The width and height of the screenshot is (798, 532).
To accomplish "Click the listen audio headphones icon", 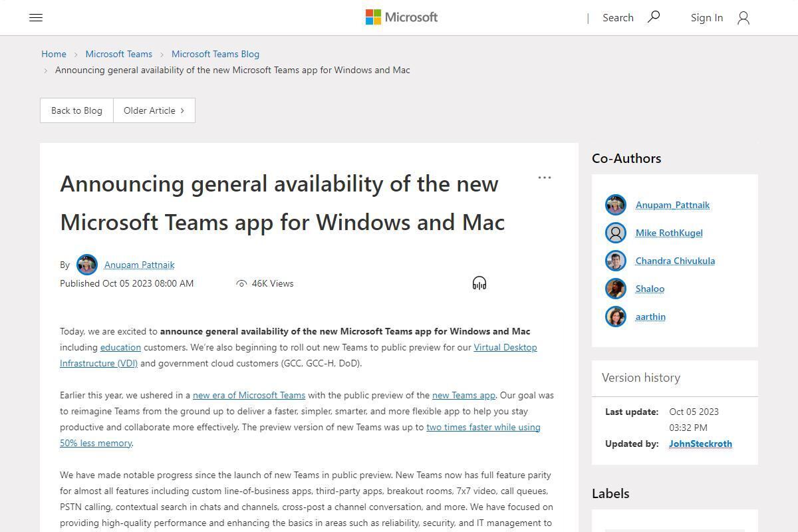I will pos(479,284).
